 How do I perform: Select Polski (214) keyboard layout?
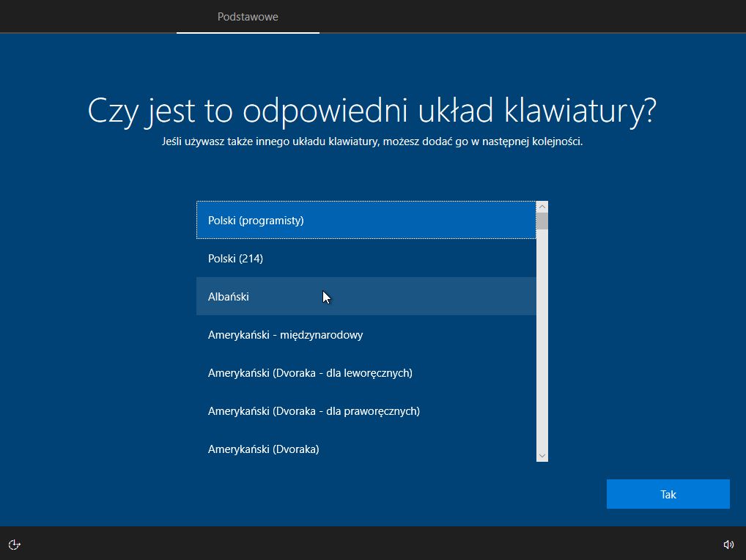pos(366,258)
